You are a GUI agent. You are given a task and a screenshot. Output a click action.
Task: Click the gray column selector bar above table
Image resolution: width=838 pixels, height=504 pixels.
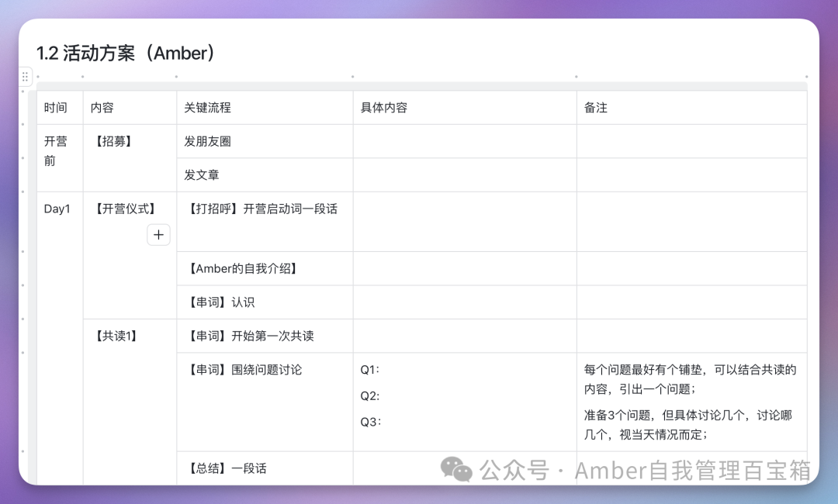point(421,86)
